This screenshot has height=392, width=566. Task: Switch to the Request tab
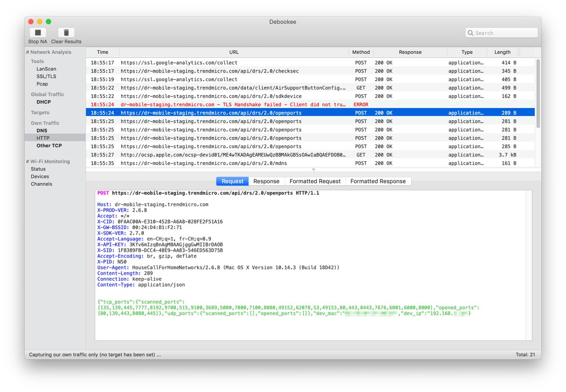233,181
